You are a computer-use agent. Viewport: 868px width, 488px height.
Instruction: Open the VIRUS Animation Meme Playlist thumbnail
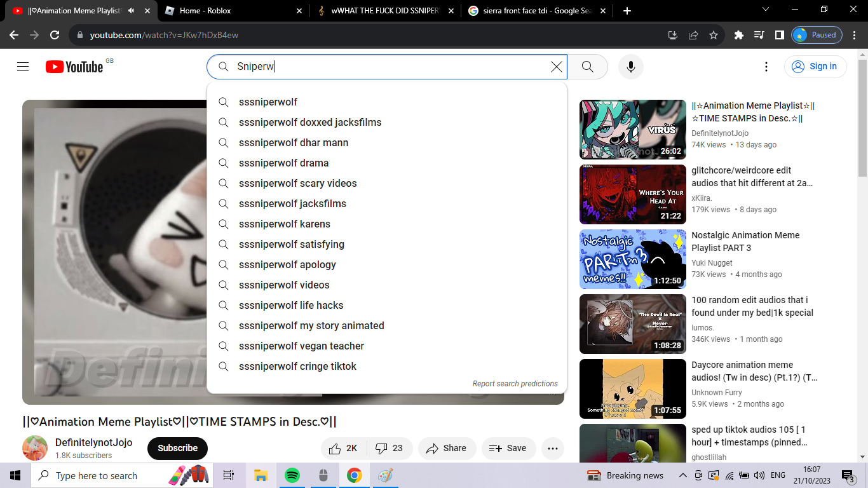click(x=633, y=129)
